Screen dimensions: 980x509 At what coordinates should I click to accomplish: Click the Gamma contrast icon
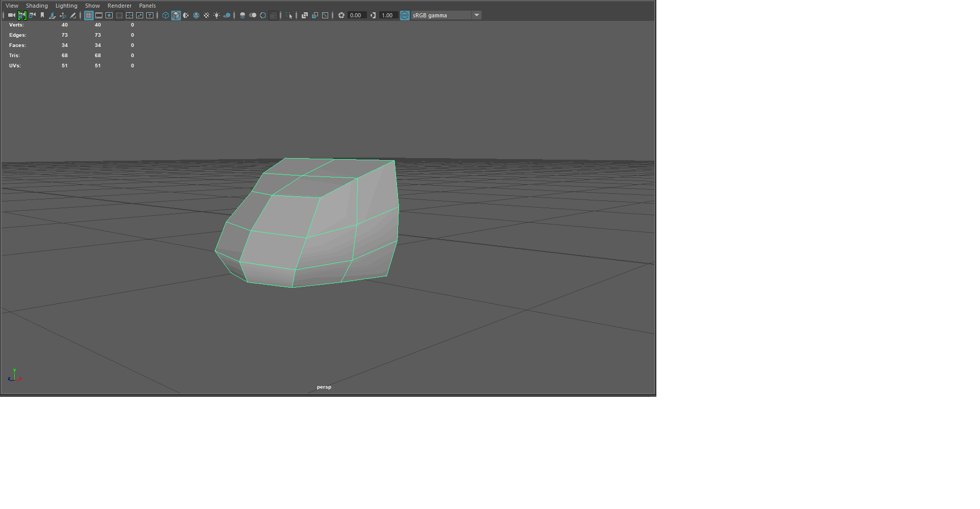coord(373,15)
